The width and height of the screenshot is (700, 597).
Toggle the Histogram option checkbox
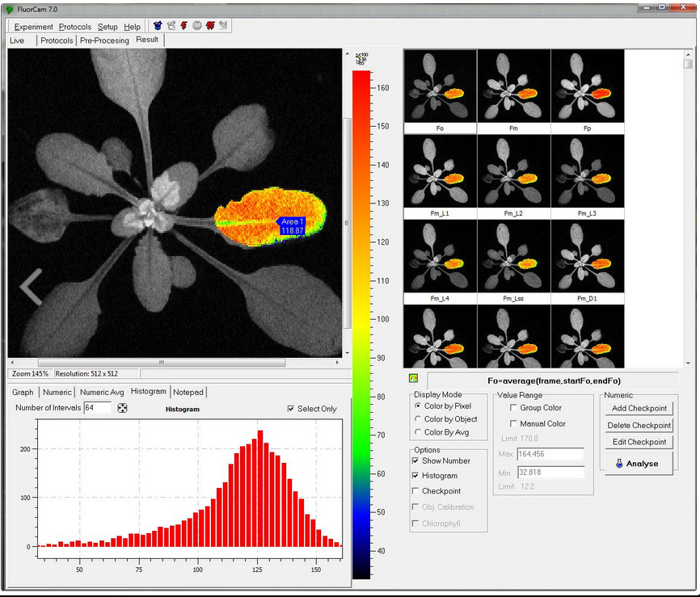tap(415, 476)
